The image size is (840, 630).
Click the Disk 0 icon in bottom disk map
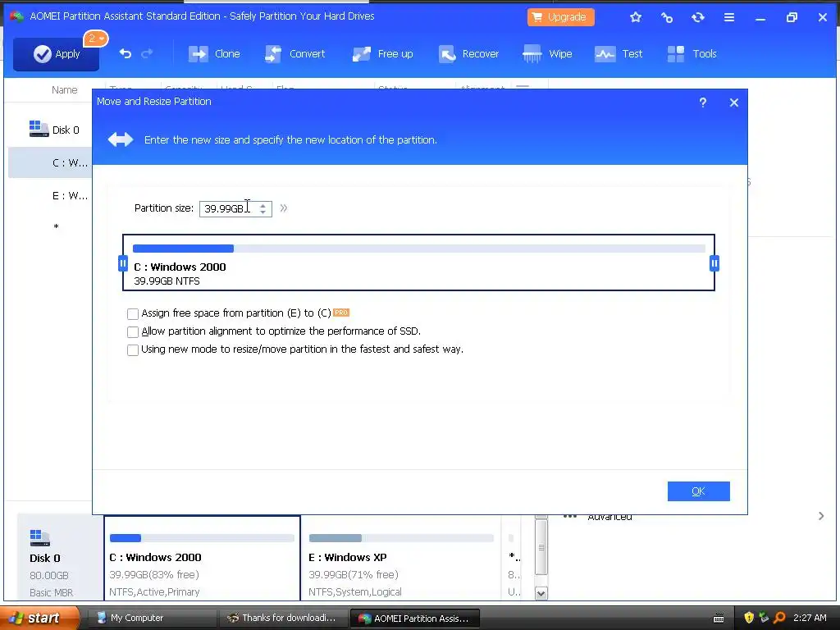tap(39, 538)
